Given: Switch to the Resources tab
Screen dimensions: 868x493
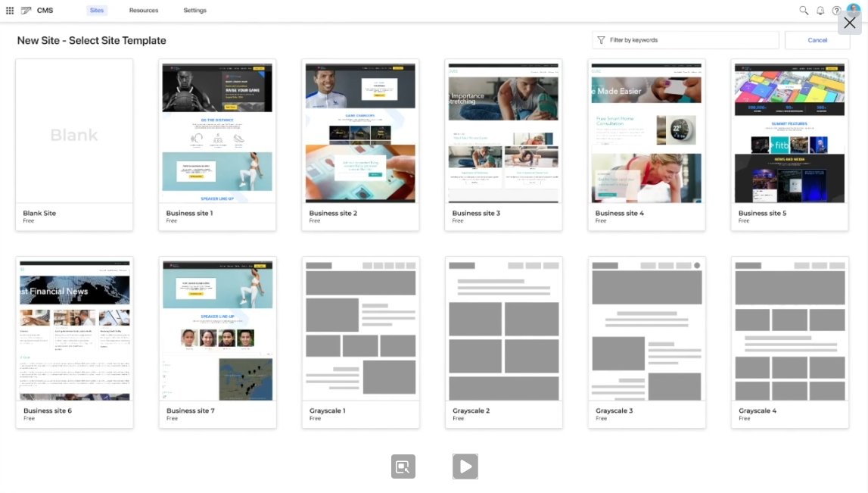Looking at the screenshot, I should pos(143,11).
